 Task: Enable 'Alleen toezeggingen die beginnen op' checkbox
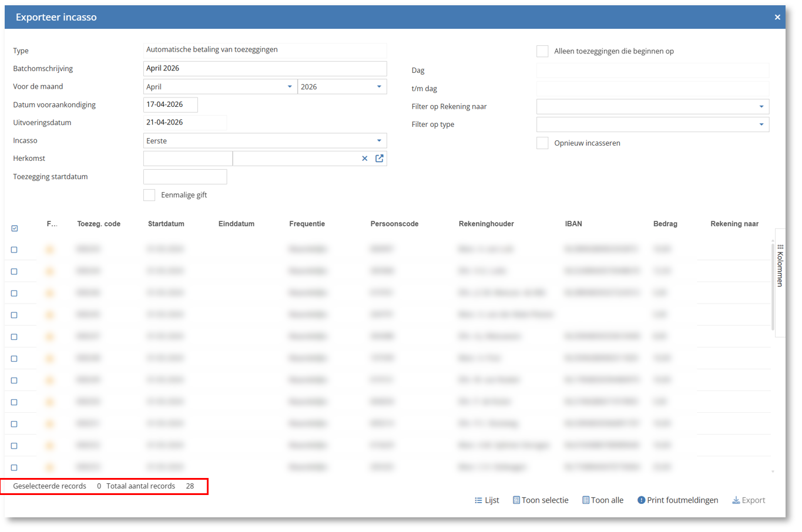(x=542, y=52)
